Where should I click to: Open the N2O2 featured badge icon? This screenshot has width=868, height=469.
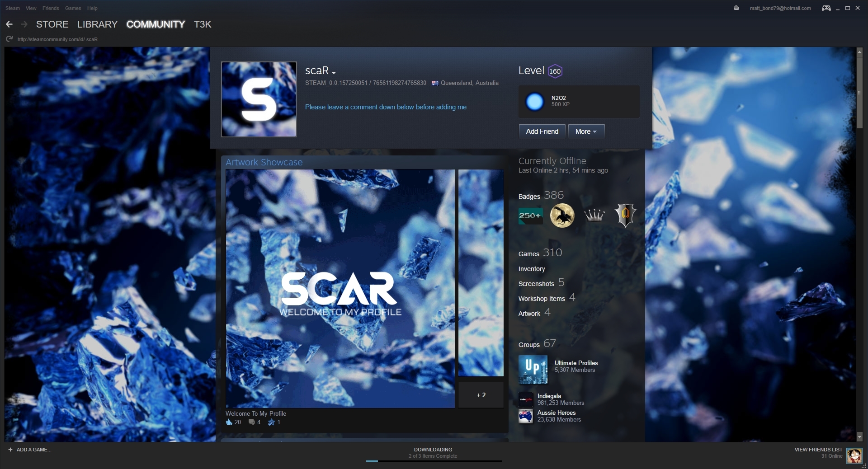pyautogui.click(x=534, y=102)
